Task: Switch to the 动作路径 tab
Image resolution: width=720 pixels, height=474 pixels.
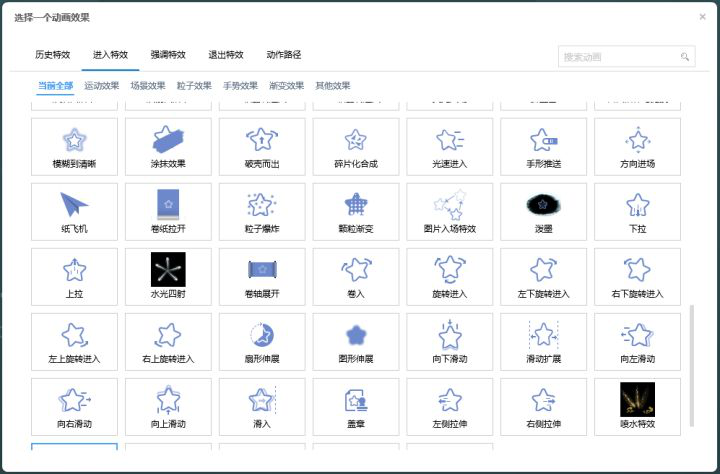Action: tap(284, 55)
